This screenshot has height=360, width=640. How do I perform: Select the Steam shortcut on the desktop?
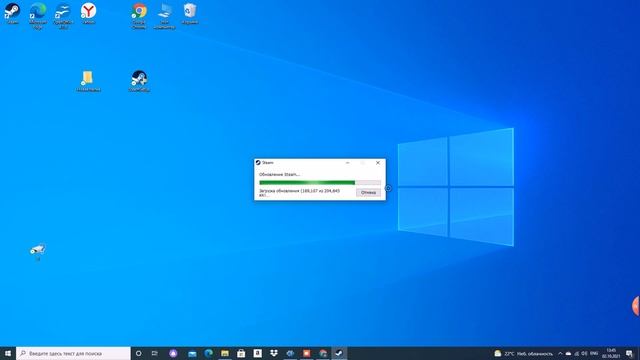tap(12, 13)
